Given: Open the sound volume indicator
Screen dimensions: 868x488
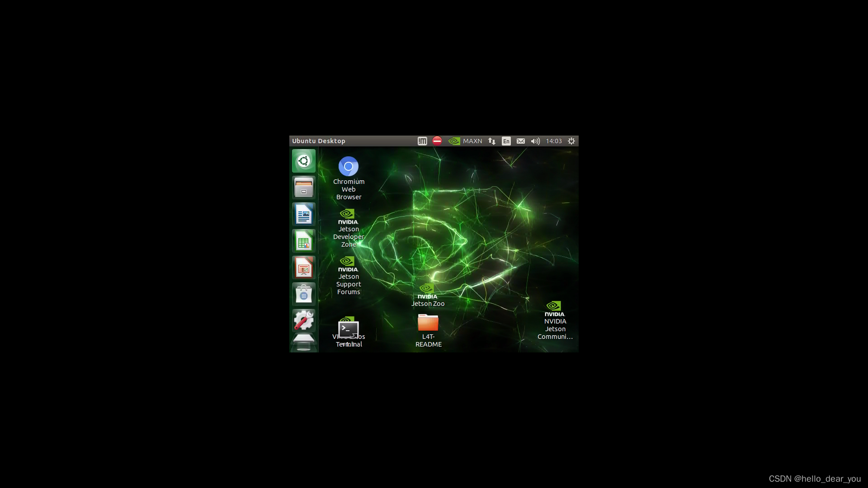Looking at the screenshot, I should [x=535, y=141].
